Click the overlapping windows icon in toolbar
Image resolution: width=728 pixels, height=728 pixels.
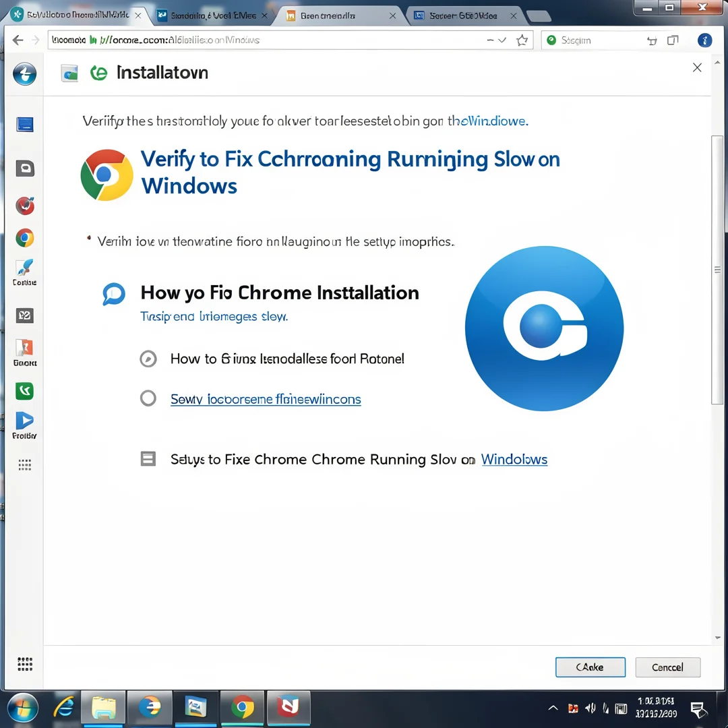point(672,40)
